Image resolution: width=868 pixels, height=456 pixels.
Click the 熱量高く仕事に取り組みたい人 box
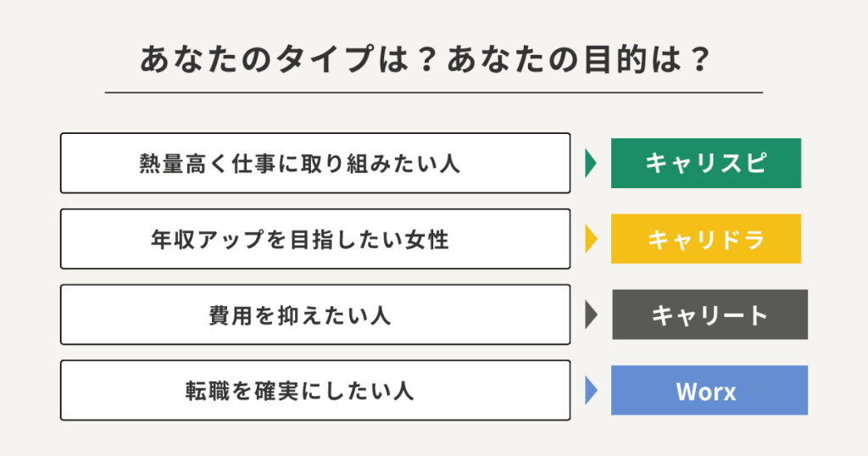tap(315, 163)
